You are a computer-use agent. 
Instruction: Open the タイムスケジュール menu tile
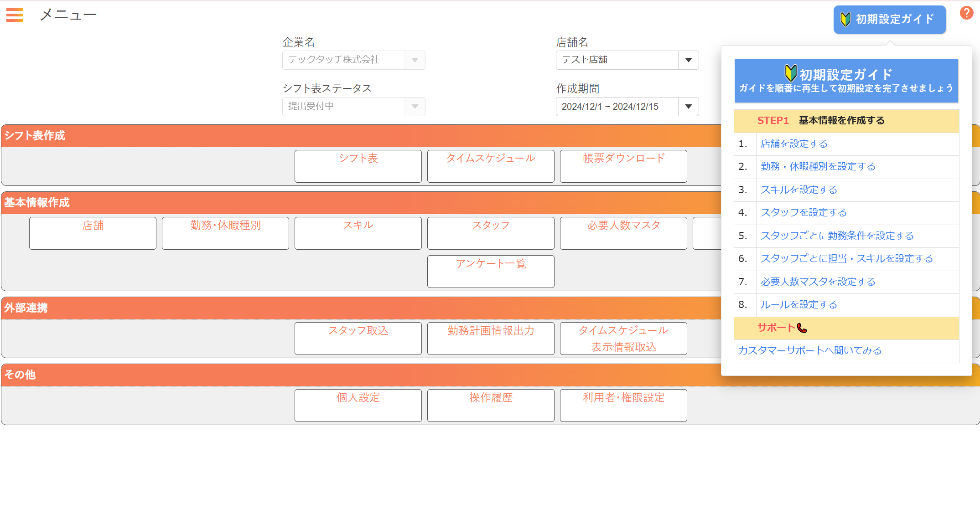pyautogui.click(x=491, y=166)
